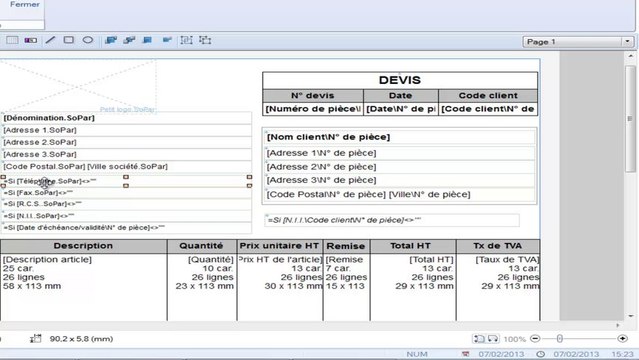Viewport: 639px width, 360px height.
Task: Select the [Adresse 2.SoPar] field
Action: pos(127,142)
